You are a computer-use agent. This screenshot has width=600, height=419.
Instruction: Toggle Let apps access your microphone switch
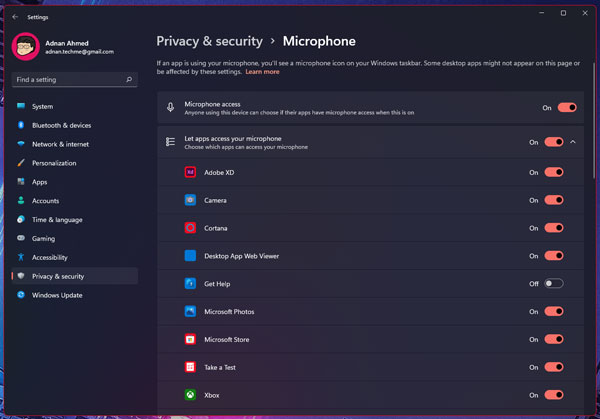(x=554, y=142)
